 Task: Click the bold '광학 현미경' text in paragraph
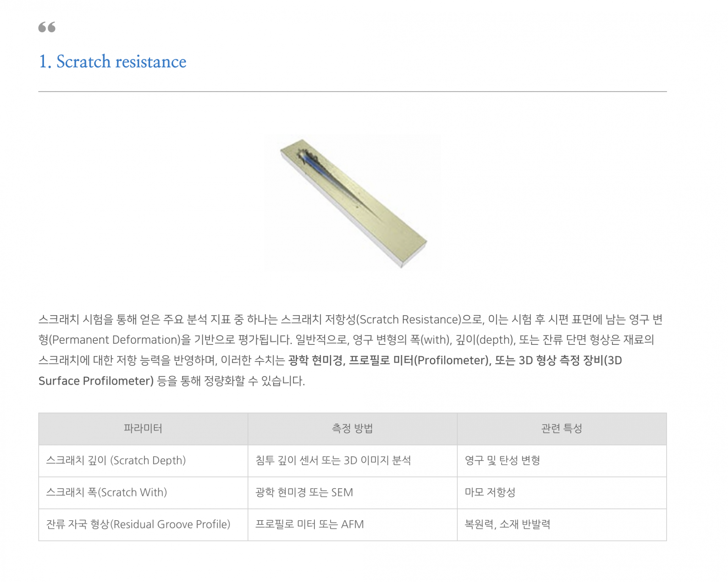tap(315, 360)
